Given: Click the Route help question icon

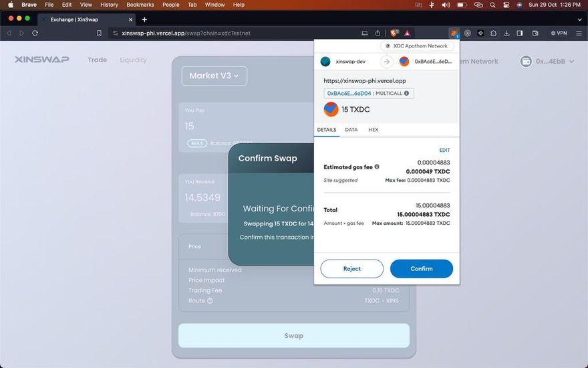Looking at the screenshot, I should [210, 301].
